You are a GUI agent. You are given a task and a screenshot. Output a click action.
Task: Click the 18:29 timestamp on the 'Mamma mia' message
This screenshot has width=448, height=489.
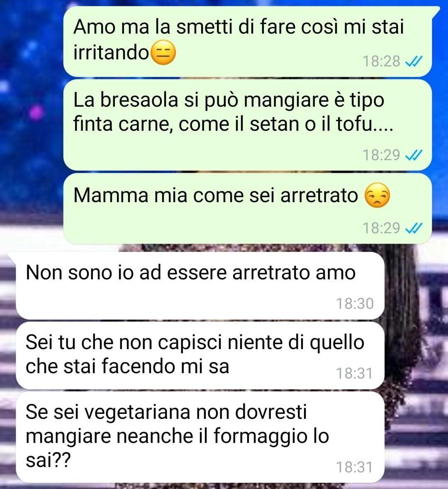coord(381,228)
